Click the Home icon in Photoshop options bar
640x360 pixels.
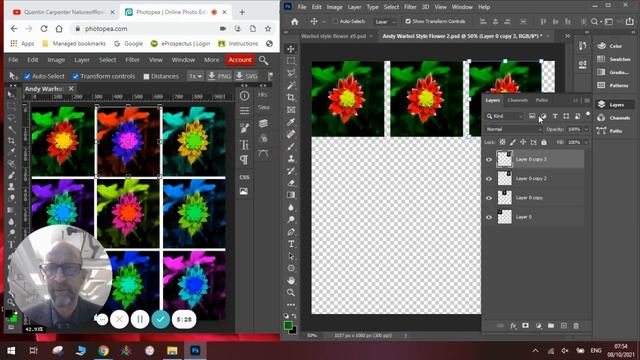[294, 22]
